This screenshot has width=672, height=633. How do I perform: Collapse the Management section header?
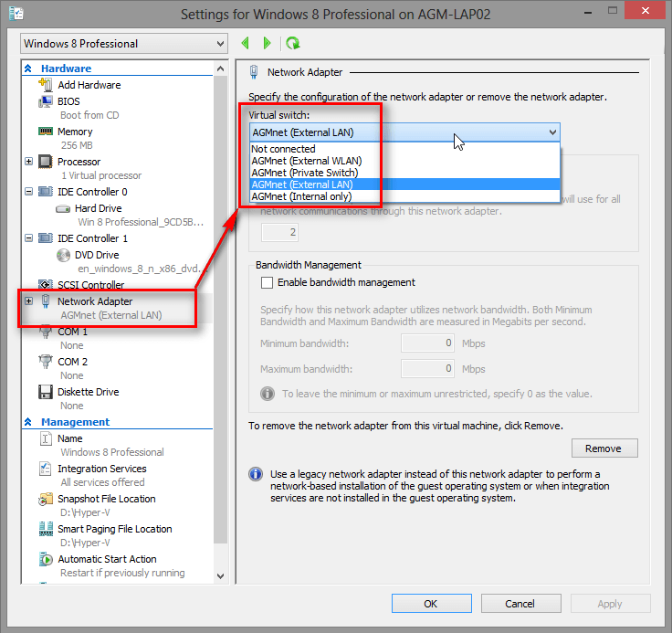click(28, 422)
